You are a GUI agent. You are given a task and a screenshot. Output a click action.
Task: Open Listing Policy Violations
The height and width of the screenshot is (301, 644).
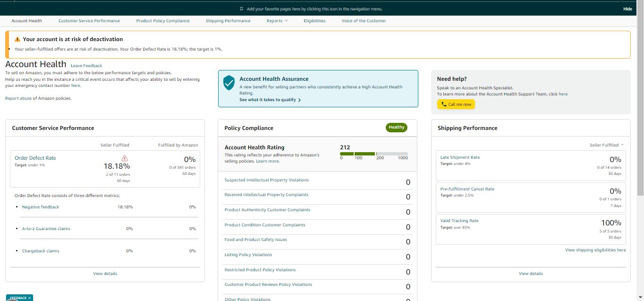coord(248,255)
